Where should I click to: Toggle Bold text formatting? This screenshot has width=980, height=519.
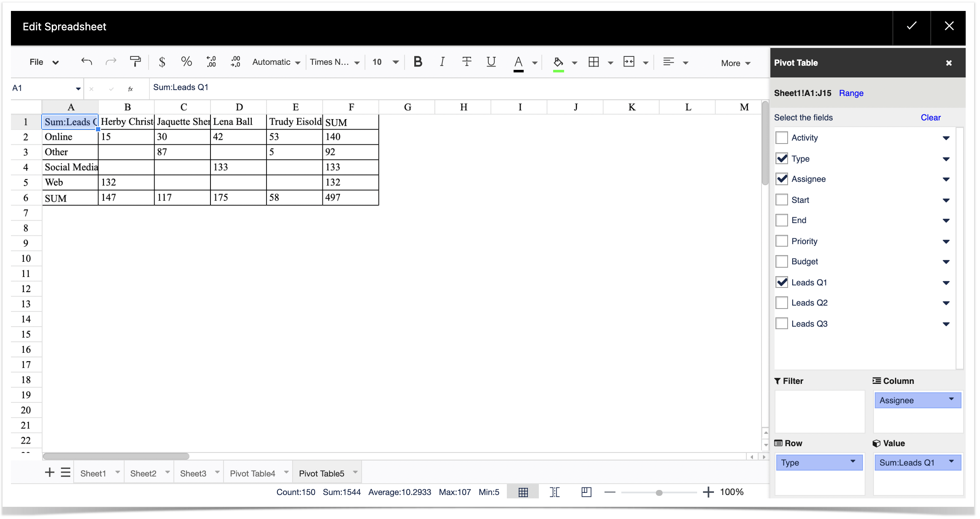pyautogui.click(x=418, y=62)
